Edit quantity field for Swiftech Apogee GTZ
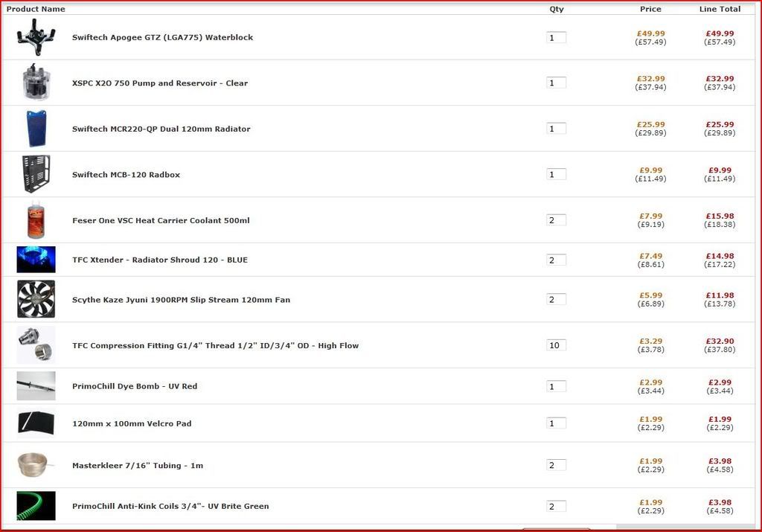 tap(556, 37)
